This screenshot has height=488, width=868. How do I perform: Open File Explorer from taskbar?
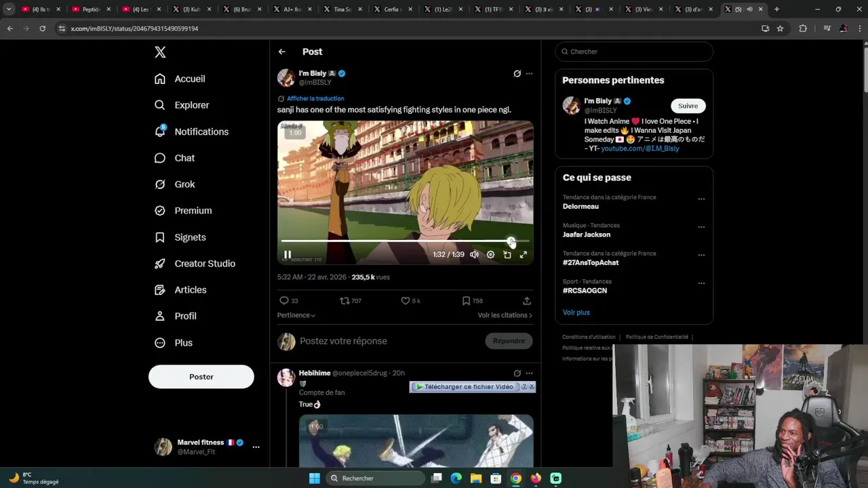(476, 478)
